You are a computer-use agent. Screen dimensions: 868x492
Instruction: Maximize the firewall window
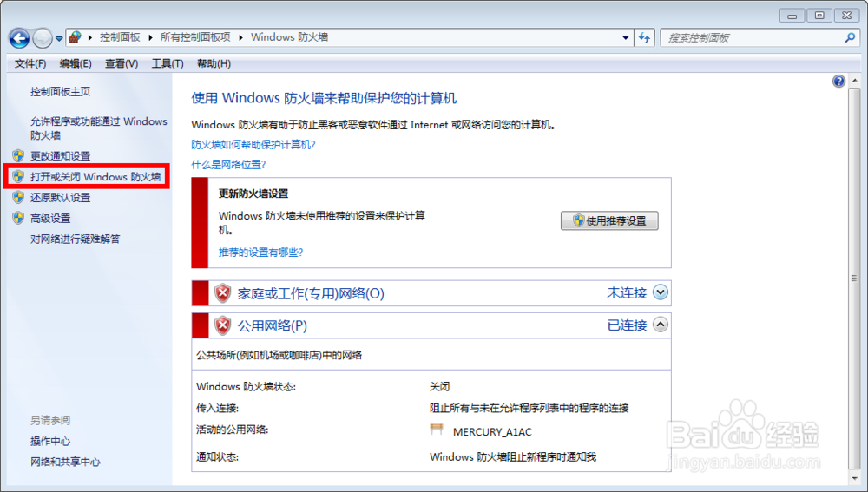(x=819, y=16)
